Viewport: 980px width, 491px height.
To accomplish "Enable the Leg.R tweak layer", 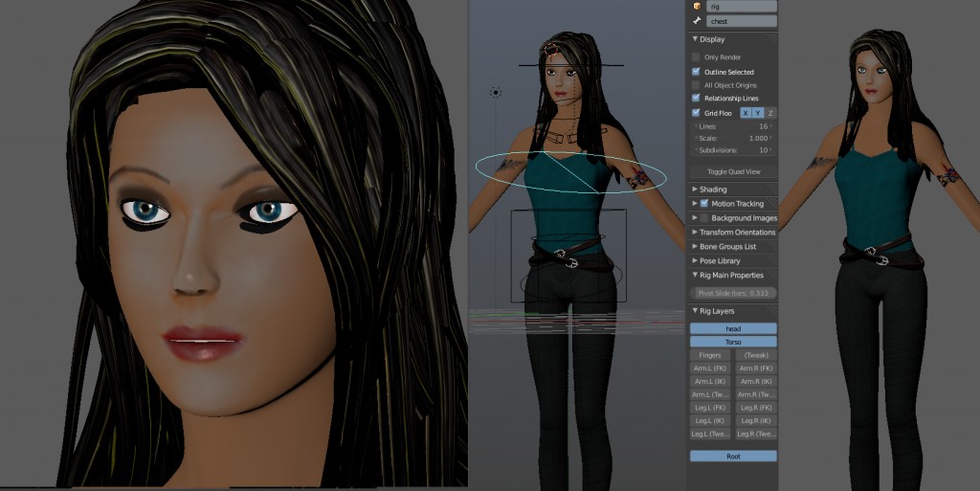I will coord(756,434).
